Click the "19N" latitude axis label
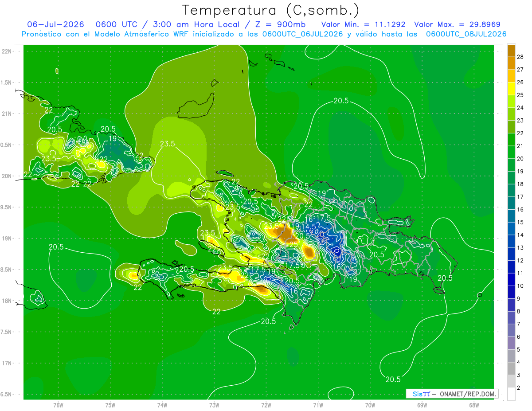The height and width of the screenshot is (411, 532). pos(7,238)
